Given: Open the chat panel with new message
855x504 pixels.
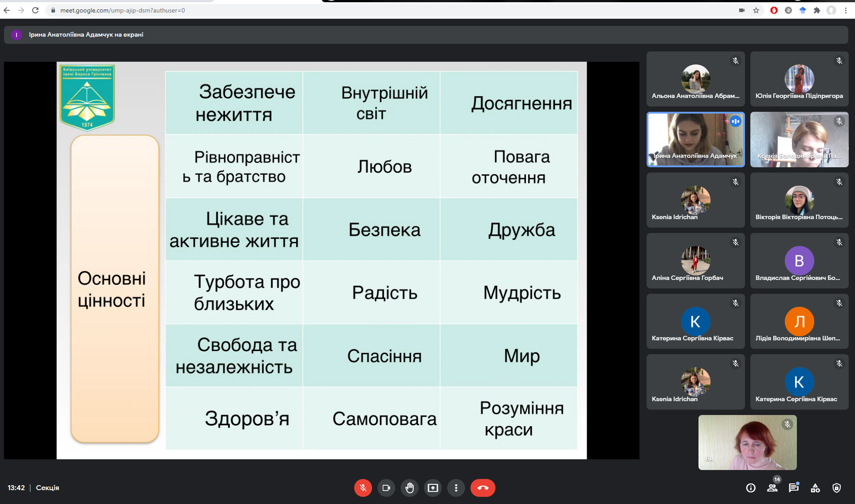Looking at the screenshot, I should click(x=794, y=488).
